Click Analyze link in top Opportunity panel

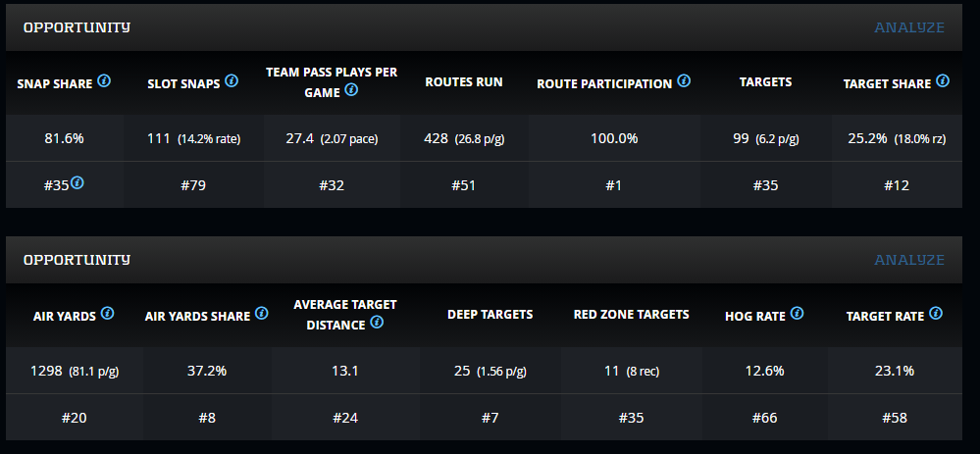pos(909,27)
